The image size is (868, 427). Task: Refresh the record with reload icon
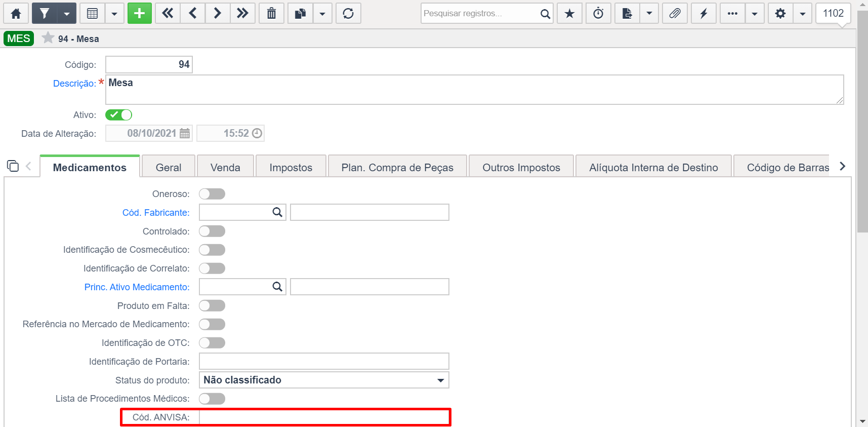(348, 13)
